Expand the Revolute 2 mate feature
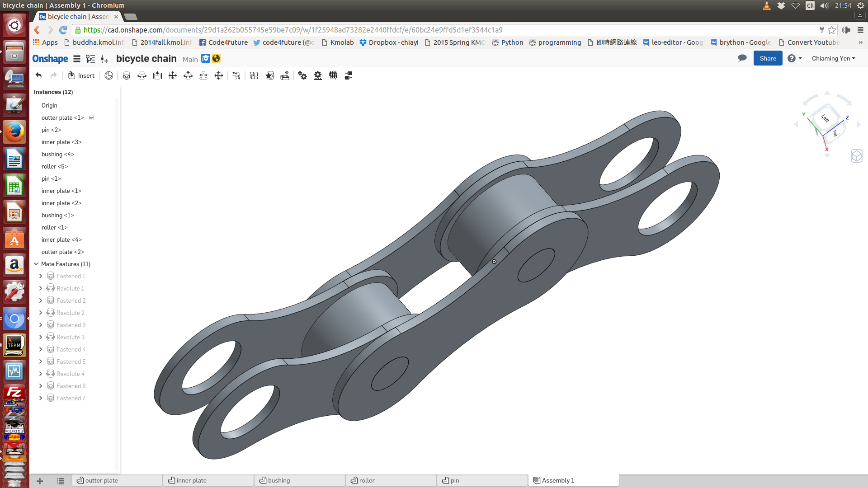Screen dimensions: 868x488 [x=41, y=313]
